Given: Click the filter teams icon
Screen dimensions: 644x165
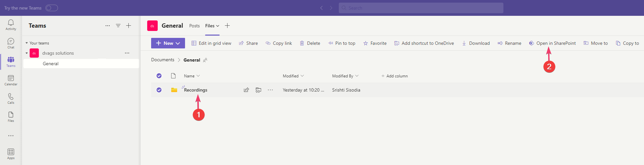Looking at the screenshot, I should click(x=118, y=26).
